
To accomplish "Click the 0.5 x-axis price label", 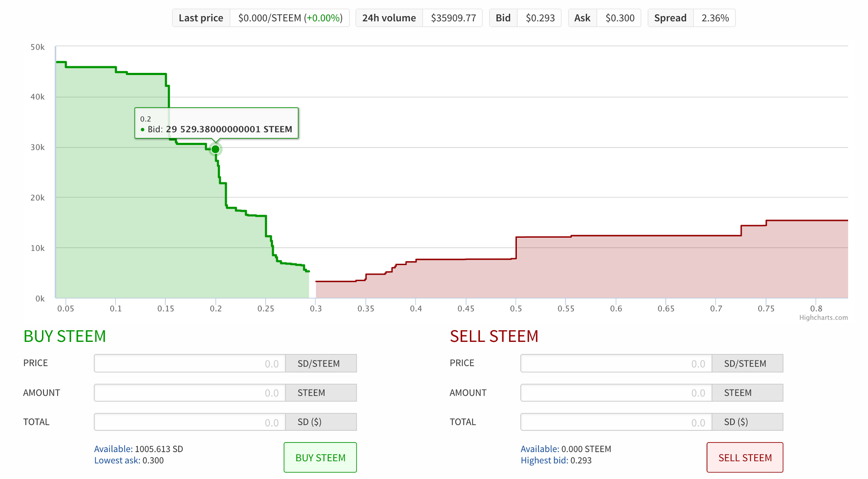I will coord(516,308).
